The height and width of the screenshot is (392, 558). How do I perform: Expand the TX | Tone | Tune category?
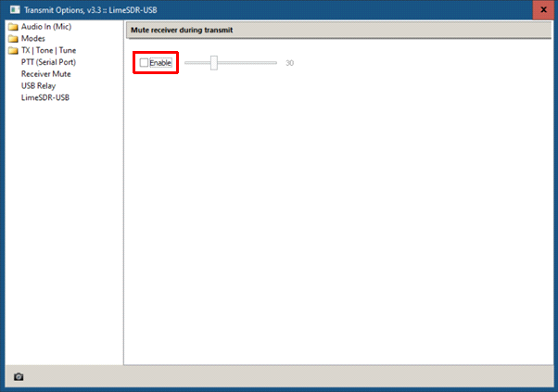pos(49,50)
